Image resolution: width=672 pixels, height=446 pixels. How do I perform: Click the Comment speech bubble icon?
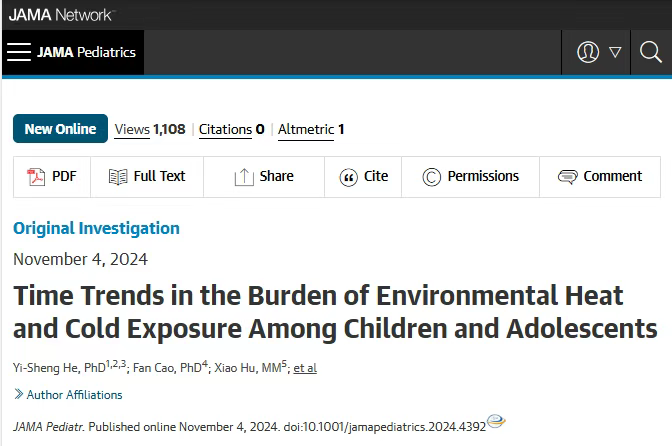click(x=568, y=177)
